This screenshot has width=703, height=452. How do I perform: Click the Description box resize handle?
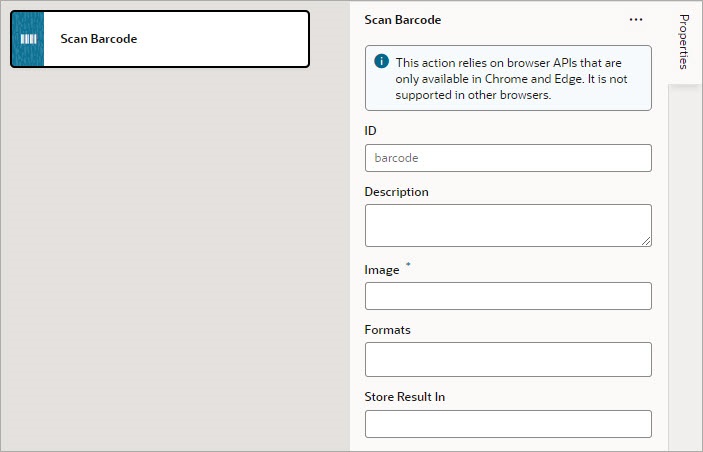point(646,240)
